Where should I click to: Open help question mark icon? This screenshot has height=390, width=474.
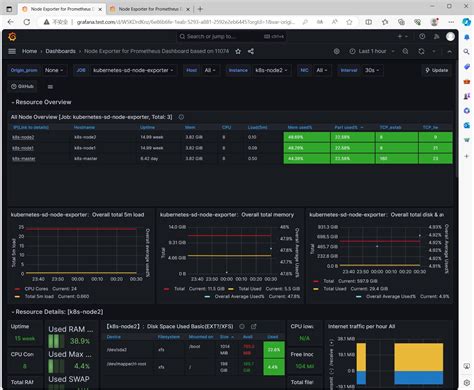click(422, 37)
